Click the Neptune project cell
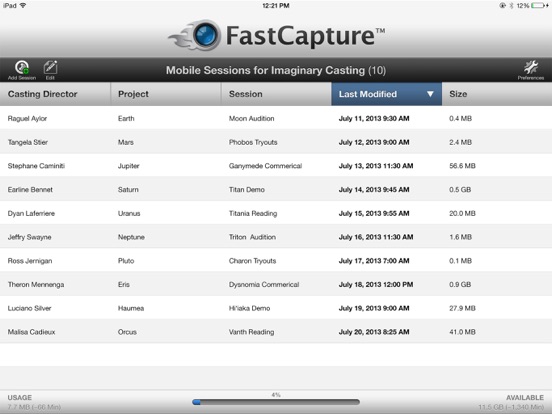Screen dimensions: 552x414 (131, 237)
